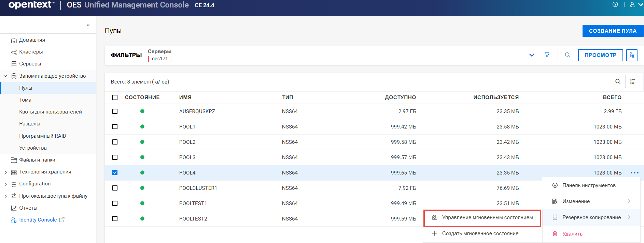This screenshot has width=644, height=243.
Task: Toggle the select-all header checkbox
Action: click(x=115, y=97)
